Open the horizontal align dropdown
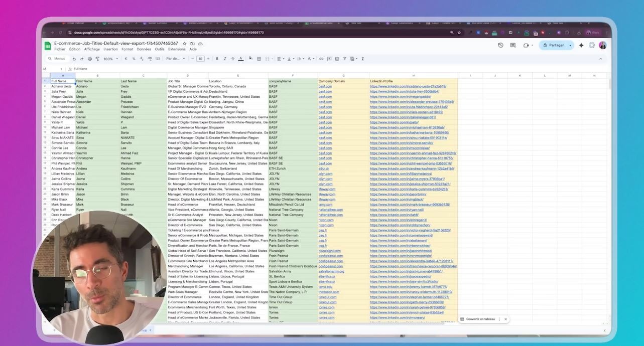This screenshot has width=644, height=346. pos(280,59)
